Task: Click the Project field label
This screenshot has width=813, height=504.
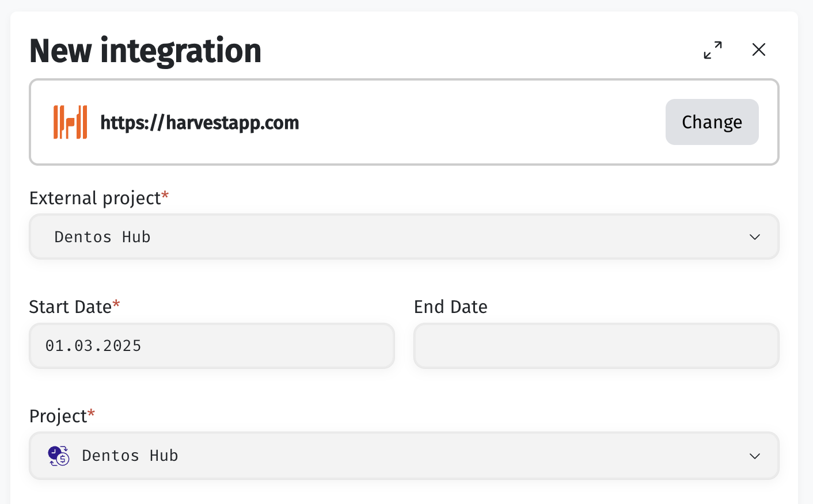Action: point(58,416)
